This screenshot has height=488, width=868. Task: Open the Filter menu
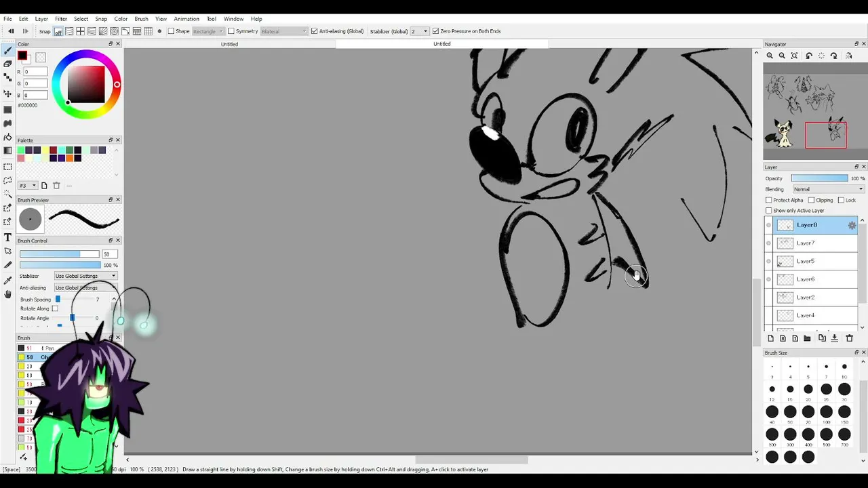pos(61,19)
